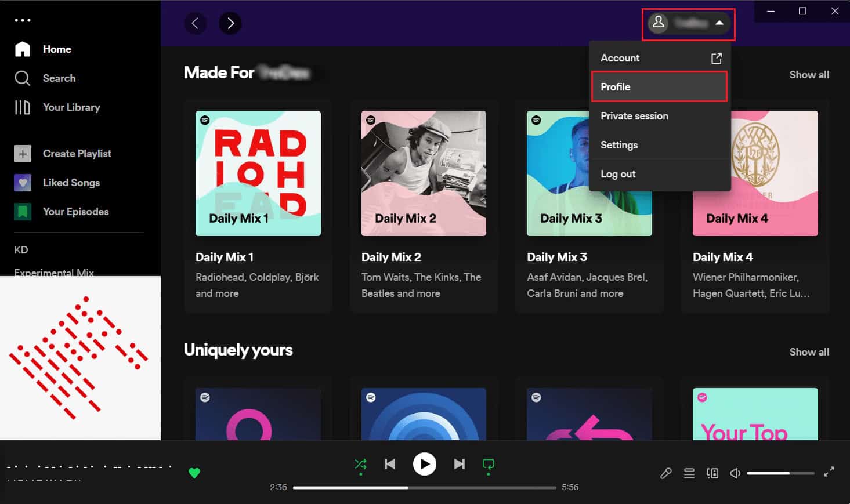Navigate back with left arrow

click(196, 23)
